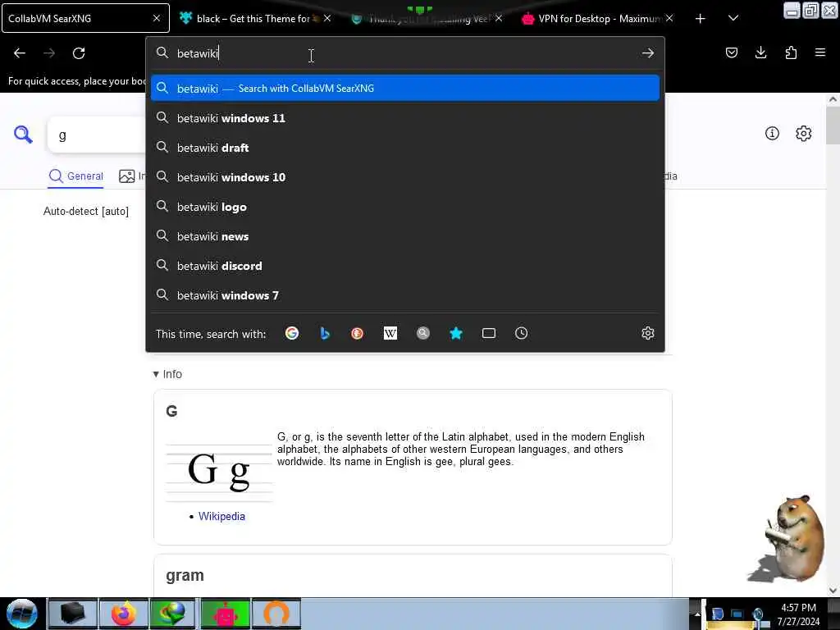Click the address bar text field
This screenshot has width=840, height=630.
point(405,53)
